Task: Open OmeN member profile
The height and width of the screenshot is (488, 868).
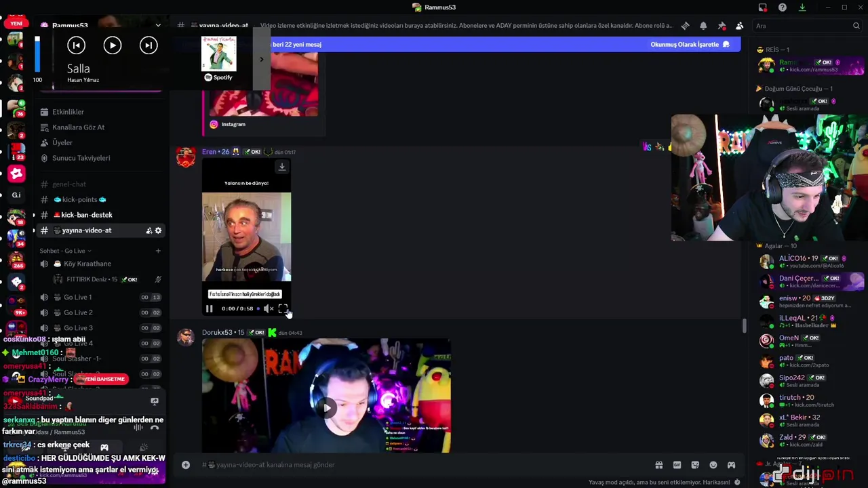Action: pos(811,341)
